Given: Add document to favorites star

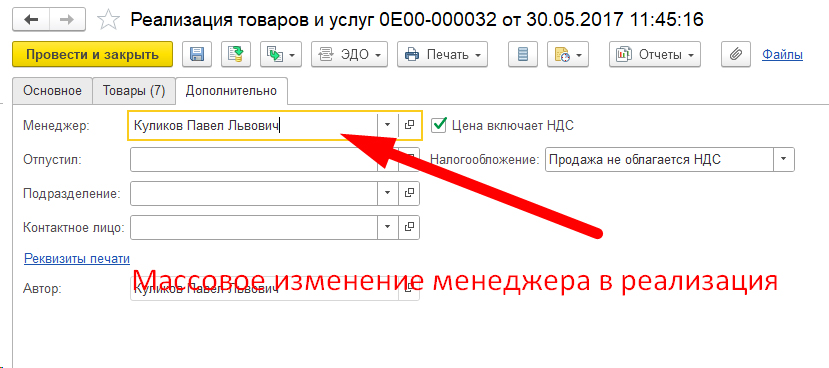Looking at the screenshot, I should 108,20.
